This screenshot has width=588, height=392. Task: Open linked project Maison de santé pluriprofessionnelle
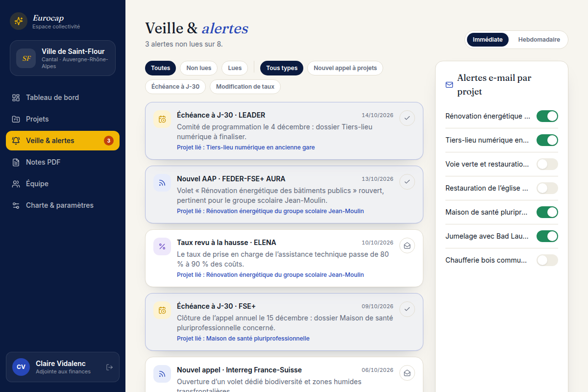click(x=243, y=338)
